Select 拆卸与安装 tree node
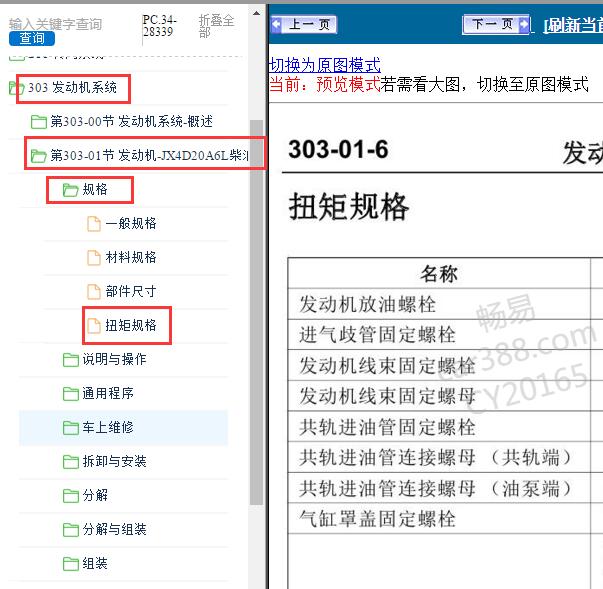The height and width of the screenshot is (589, 603). pyautogui.click(x=114, y=461)
